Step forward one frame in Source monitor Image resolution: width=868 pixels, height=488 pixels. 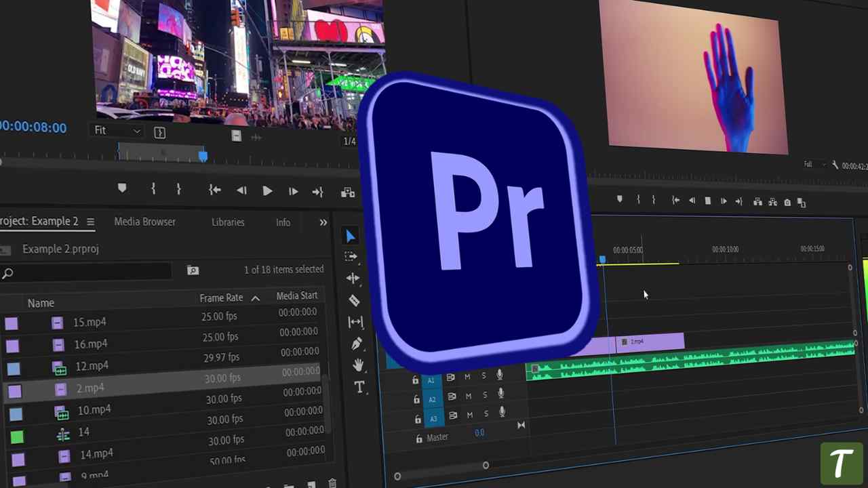(x=293, y=192)
